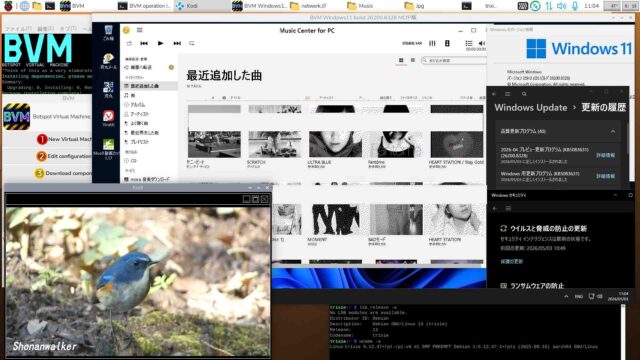Toggle repeat mode in Music Center
Viewport: 640px width, 360px height.
click(x=192, y=43)
